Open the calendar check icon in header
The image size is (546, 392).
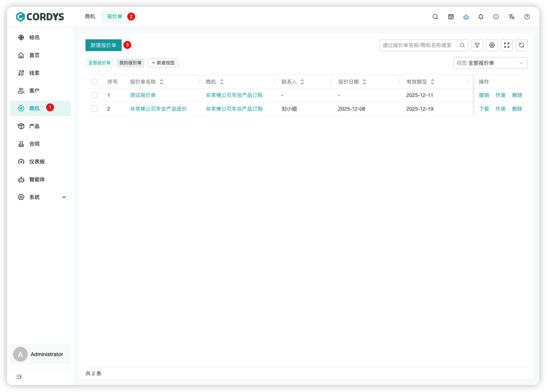coord(451,17)
